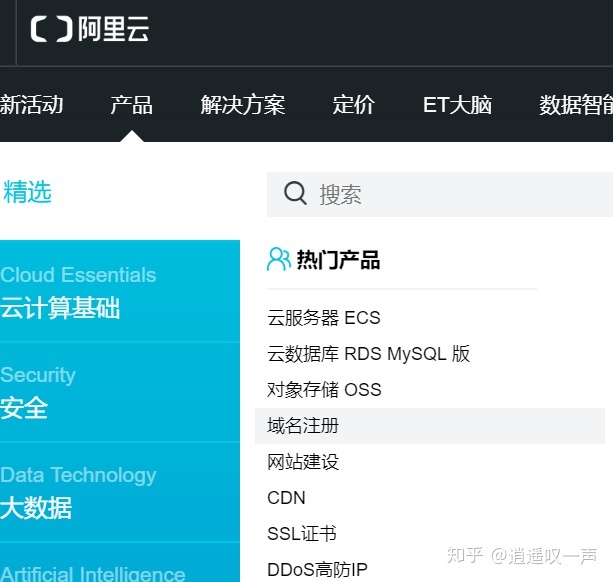This screenshot has width=613, height=582.
Task: Open the 云服务器 ECS link
Action: click(x=323, y=318)
